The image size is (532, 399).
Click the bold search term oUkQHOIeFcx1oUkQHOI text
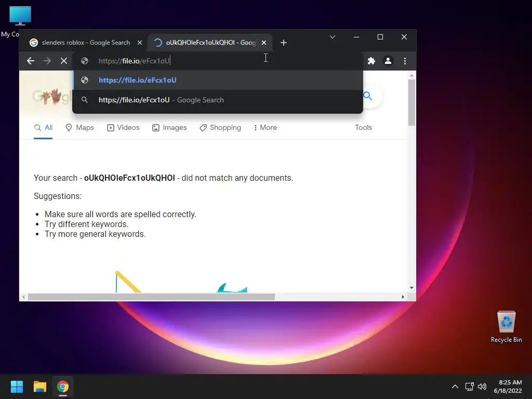tap(129, 178)
